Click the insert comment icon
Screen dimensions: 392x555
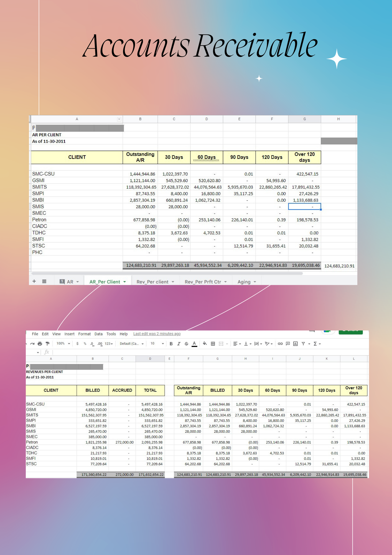[x=288, y=344]
